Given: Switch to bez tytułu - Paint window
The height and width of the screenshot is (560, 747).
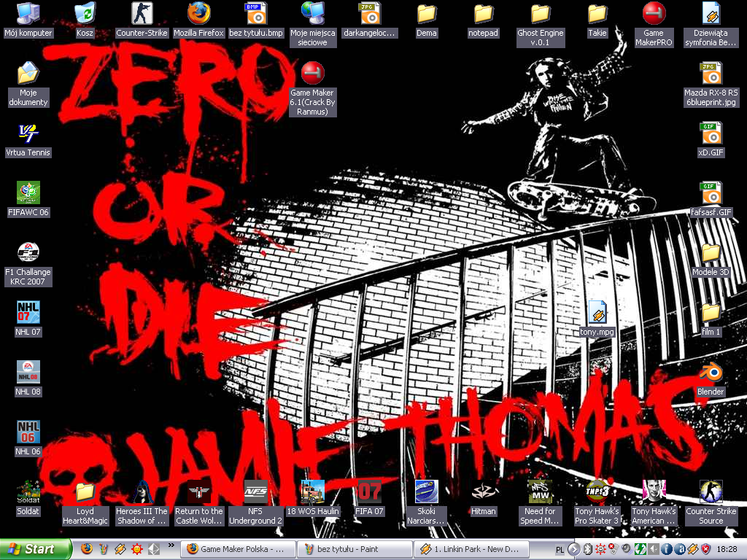Looking at the screenshot, I should 355,549.
